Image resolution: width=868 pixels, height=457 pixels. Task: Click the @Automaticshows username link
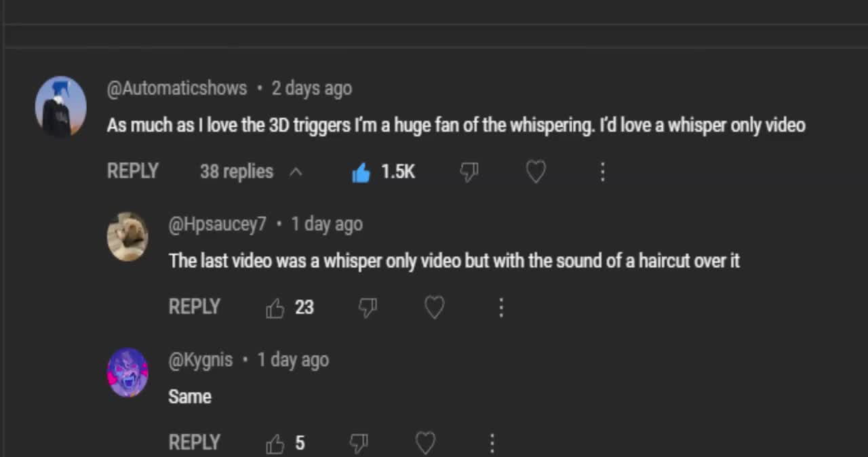[177, 88]
